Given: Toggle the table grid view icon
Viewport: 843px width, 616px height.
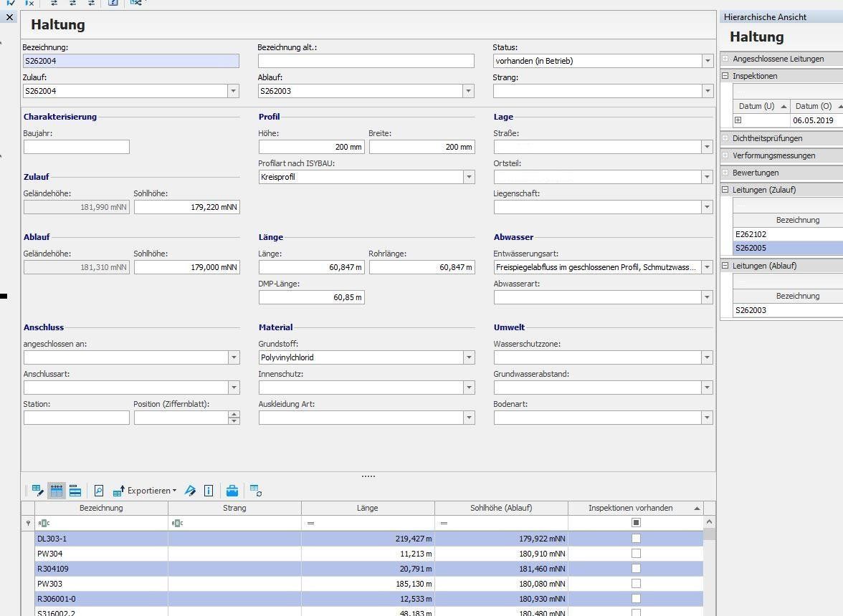Looking at the screenshot, I should coord(56,491).
